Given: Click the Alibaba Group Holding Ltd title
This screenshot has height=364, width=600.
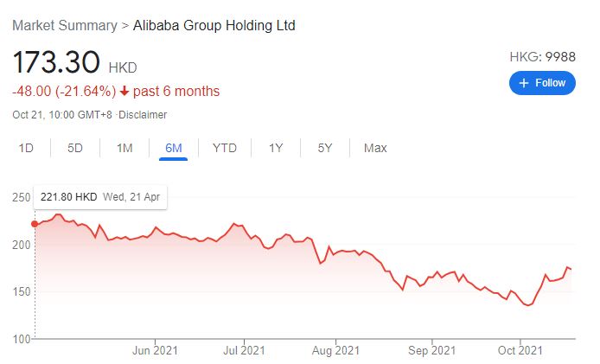Looking at the screenshot, I should [x=214, y=26].
